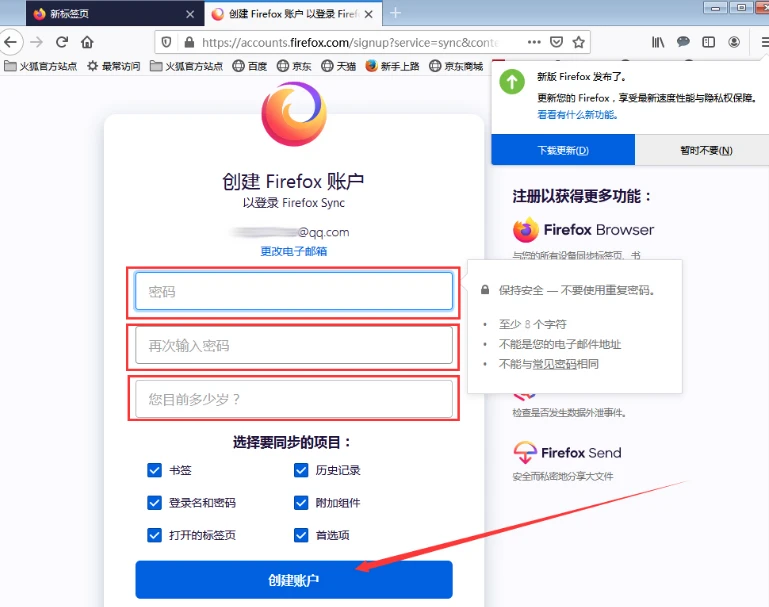Reload the current page

coord(62,42)
